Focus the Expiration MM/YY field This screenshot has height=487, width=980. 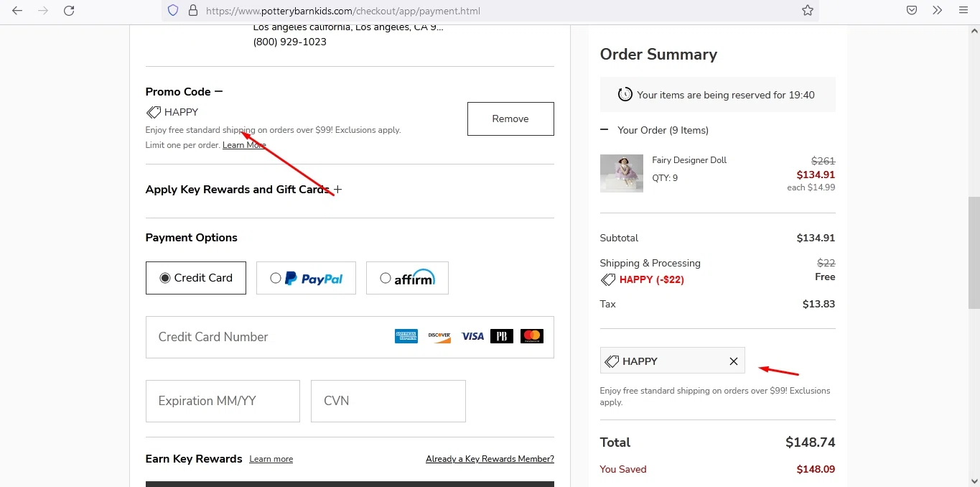[223, 401]
